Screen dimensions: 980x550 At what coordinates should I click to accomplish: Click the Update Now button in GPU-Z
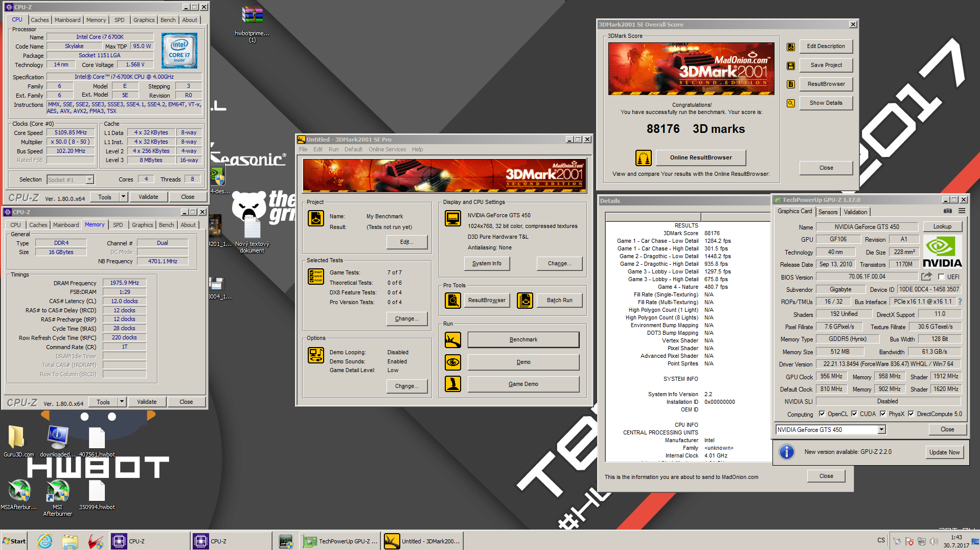coord(944,452)
